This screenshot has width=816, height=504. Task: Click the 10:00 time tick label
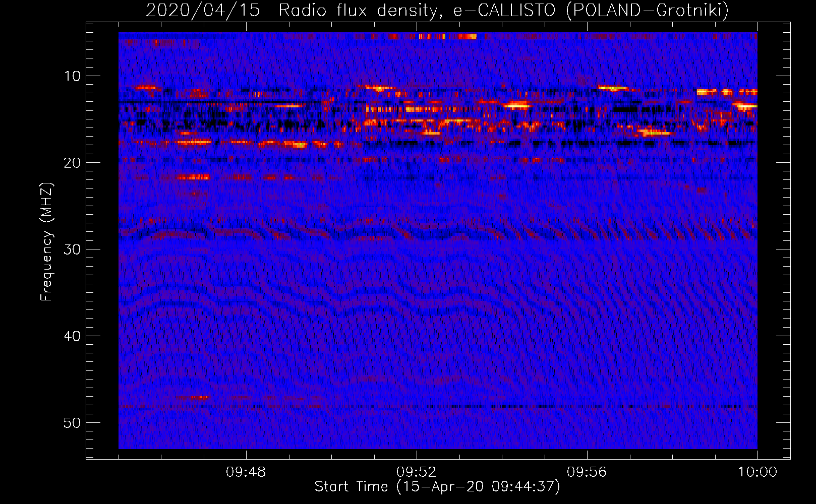tap(757, 472)
